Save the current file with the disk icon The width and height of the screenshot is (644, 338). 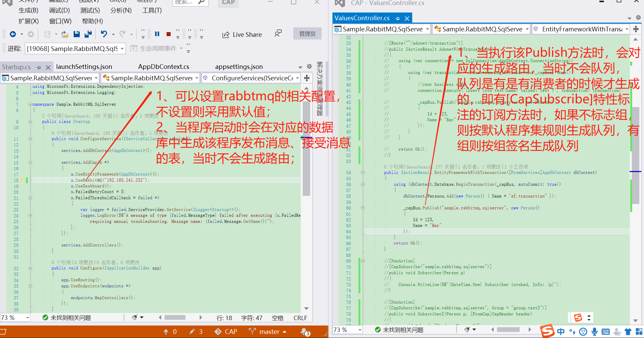coord(77,34)
